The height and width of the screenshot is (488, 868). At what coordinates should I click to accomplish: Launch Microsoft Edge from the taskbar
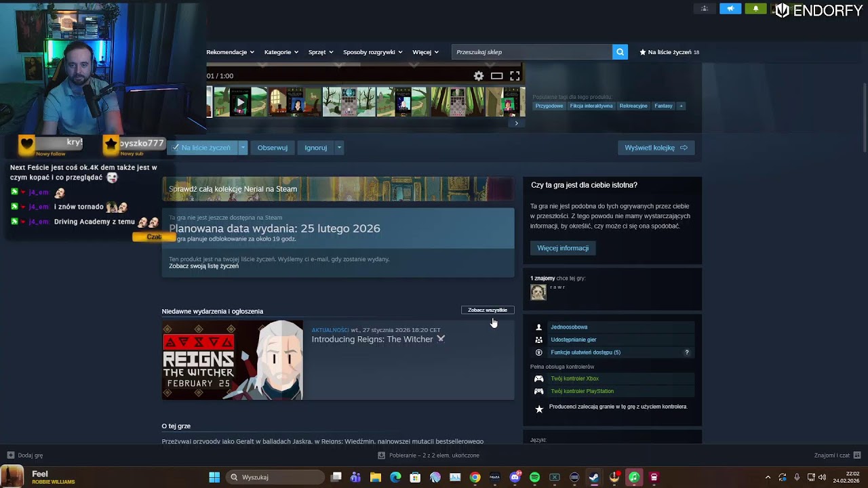pos(395,477)
